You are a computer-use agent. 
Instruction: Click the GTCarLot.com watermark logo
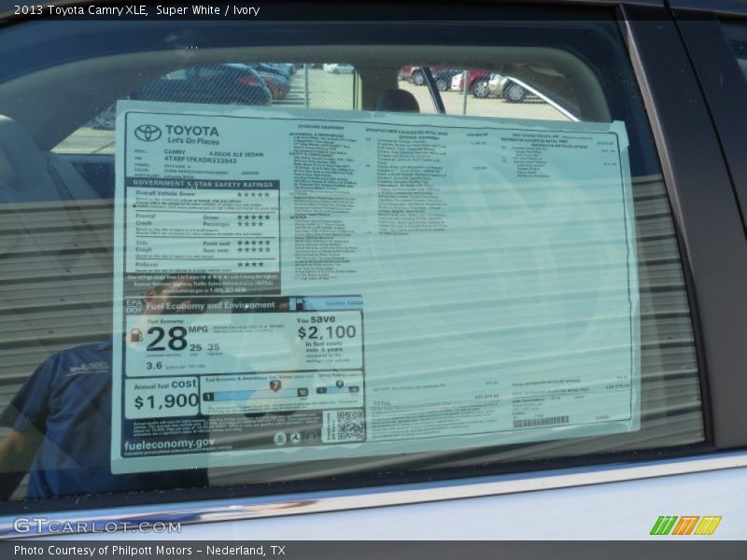(x=97, y=526)
